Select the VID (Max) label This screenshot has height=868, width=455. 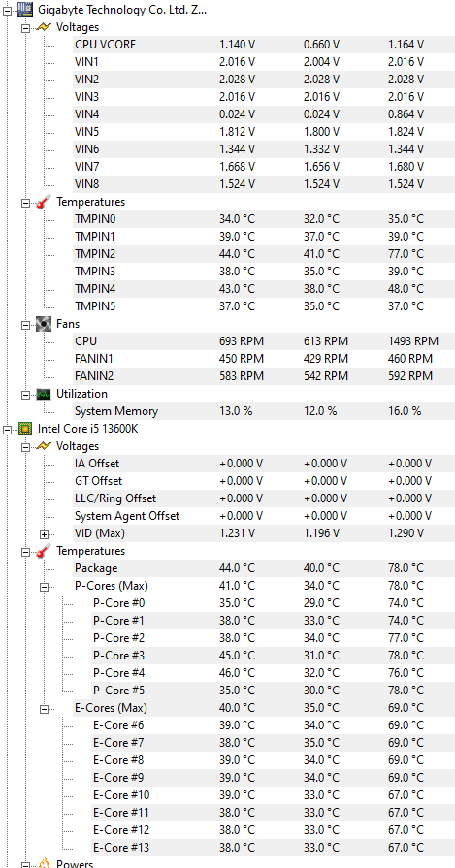[100, 533]
